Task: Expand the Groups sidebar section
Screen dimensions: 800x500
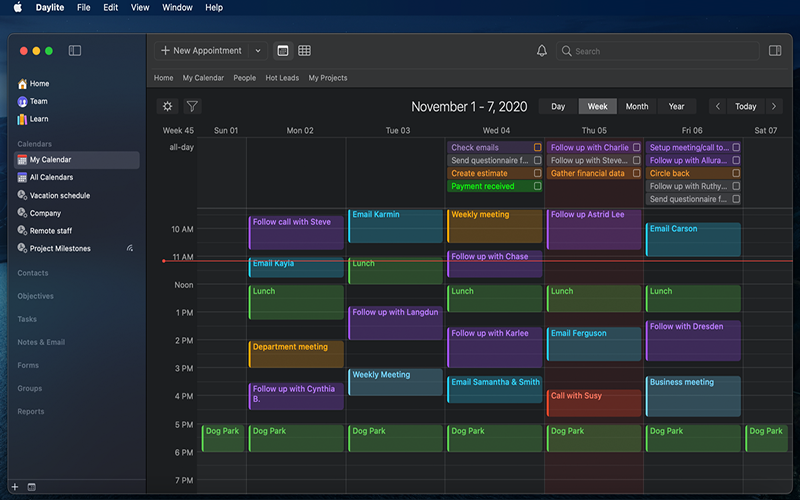Action: click(30, 388)
